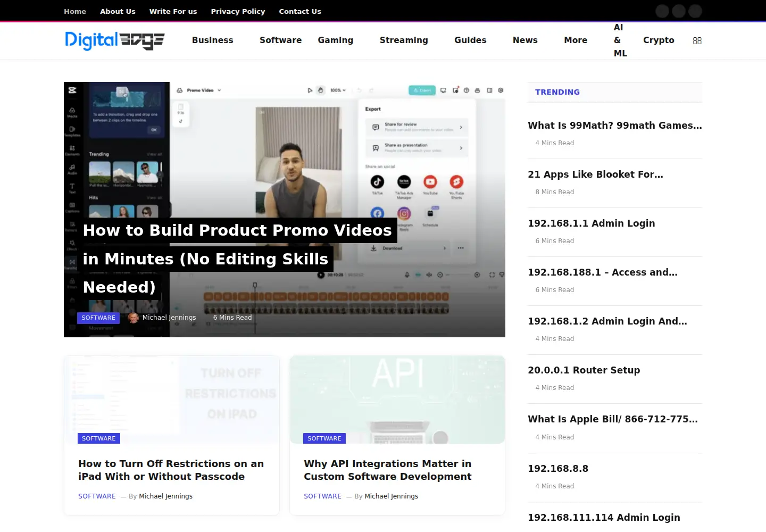Click the TRENDING section heading
The image size is (766, 532).
(557, 92)
